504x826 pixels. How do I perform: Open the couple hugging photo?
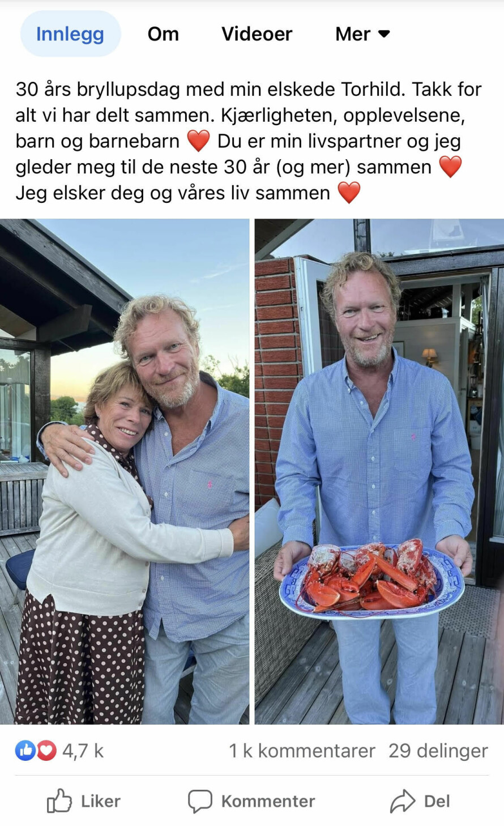[x=125, y=471]
